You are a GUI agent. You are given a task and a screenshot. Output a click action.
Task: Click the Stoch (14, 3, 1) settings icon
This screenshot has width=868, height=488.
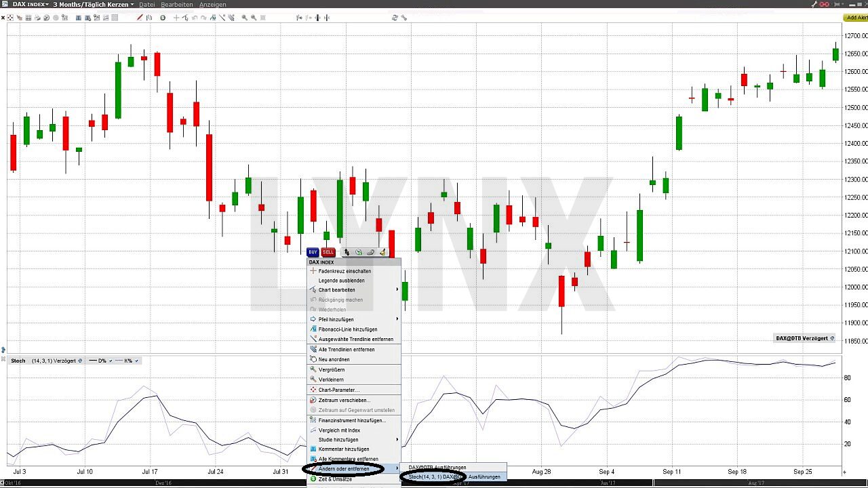pyautogui.click(x=80, y=361)
